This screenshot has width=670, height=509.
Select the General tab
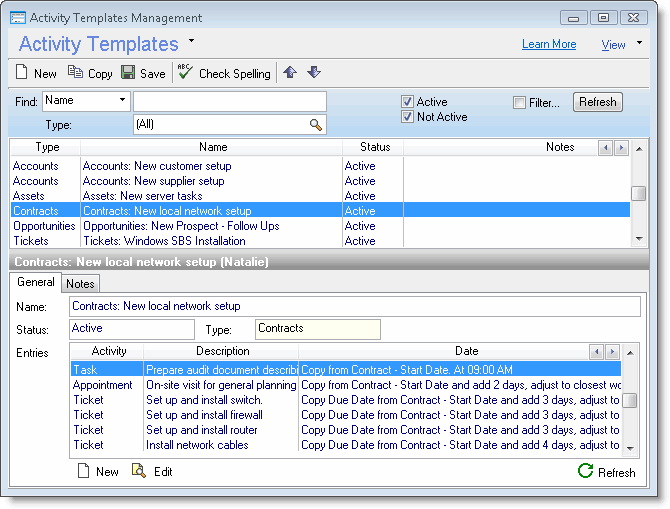(36, 283)
